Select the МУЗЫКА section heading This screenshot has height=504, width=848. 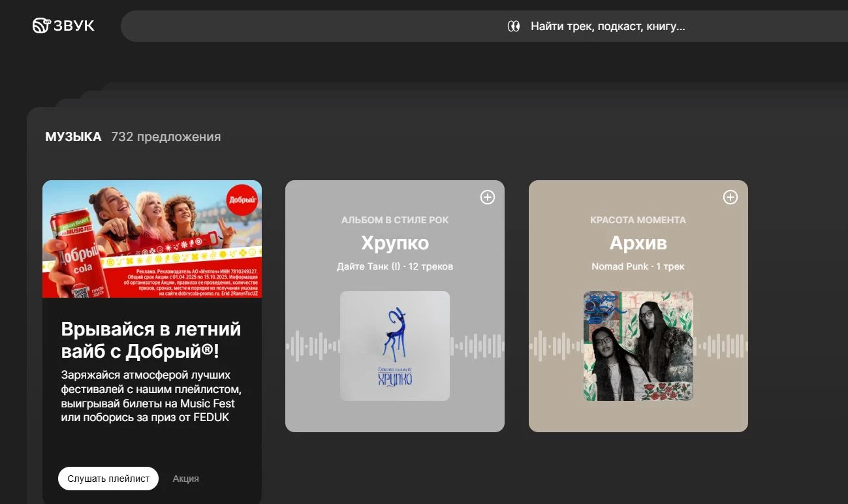click(x=73, y=137)
